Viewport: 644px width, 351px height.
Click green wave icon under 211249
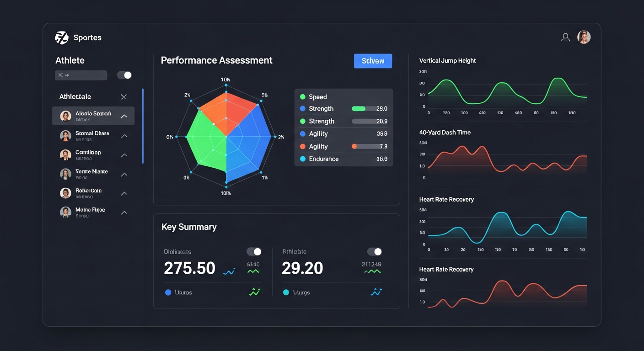[372, 271]
